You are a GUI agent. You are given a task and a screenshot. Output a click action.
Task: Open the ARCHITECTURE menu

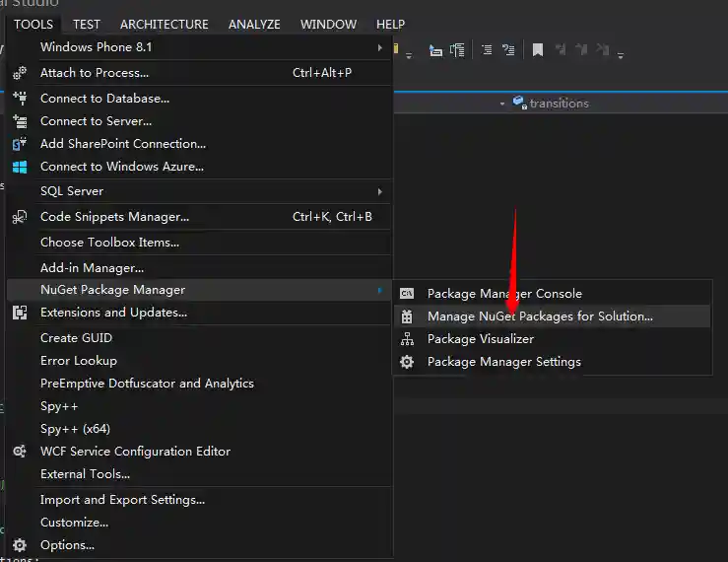pyautogui.click(x=164, y=24)
